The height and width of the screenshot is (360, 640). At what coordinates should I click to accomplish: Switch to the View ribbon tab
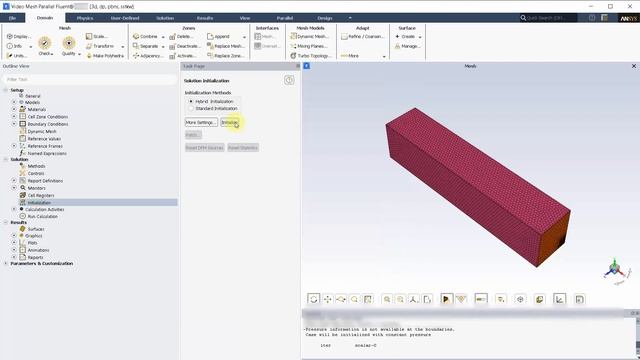tap(245, 18)
